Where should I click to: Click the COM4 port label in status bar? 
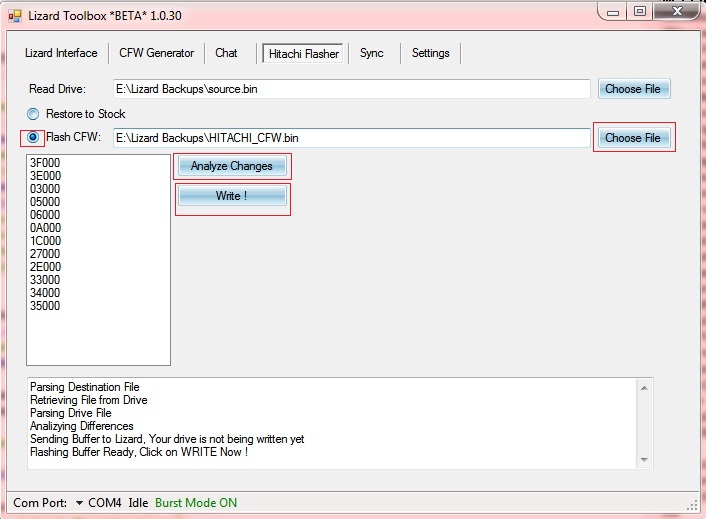pyautogui.click(x=104, y=503)
